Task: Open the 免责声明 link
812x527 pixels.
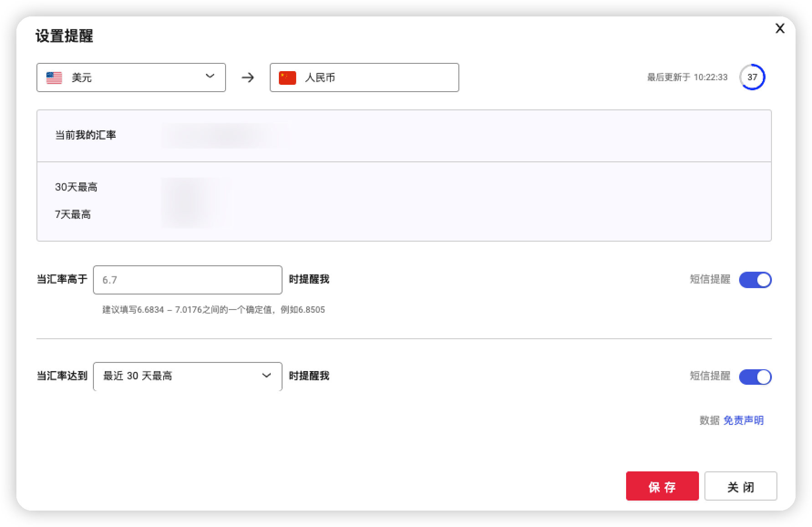Action: point(743,420)
